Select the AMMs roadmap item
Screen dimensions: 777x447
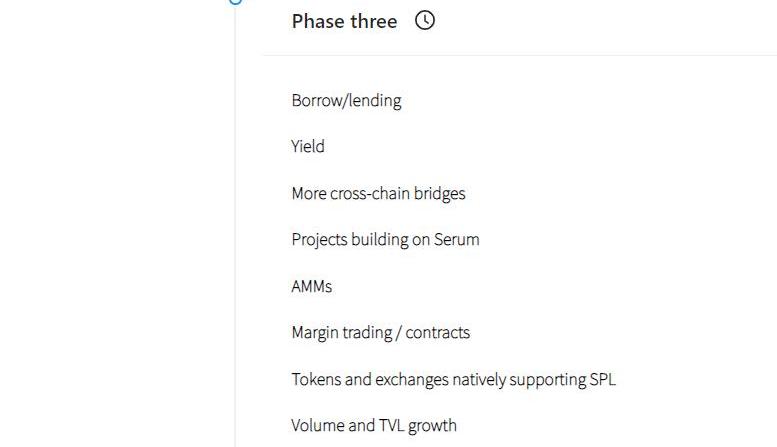312,286
